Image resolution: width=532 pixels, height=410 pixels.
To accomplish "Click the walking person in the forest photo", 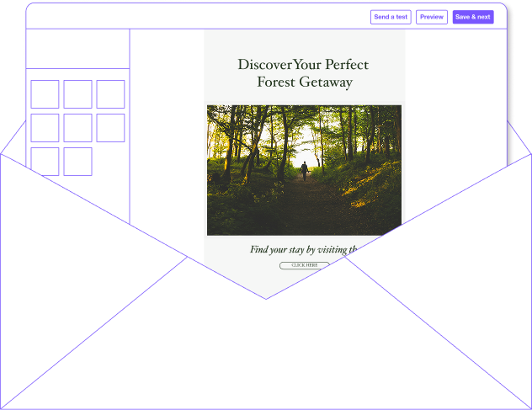I will (x=304, y=171).
